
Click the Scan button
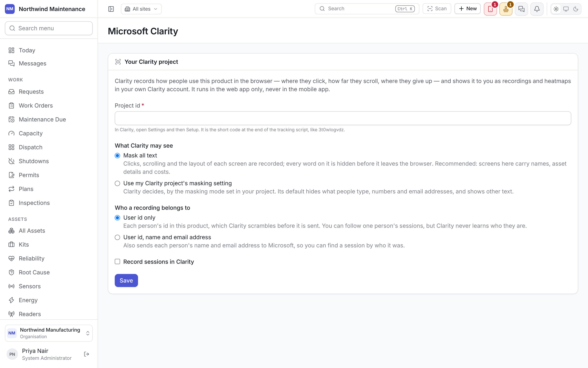click(437, 9)
